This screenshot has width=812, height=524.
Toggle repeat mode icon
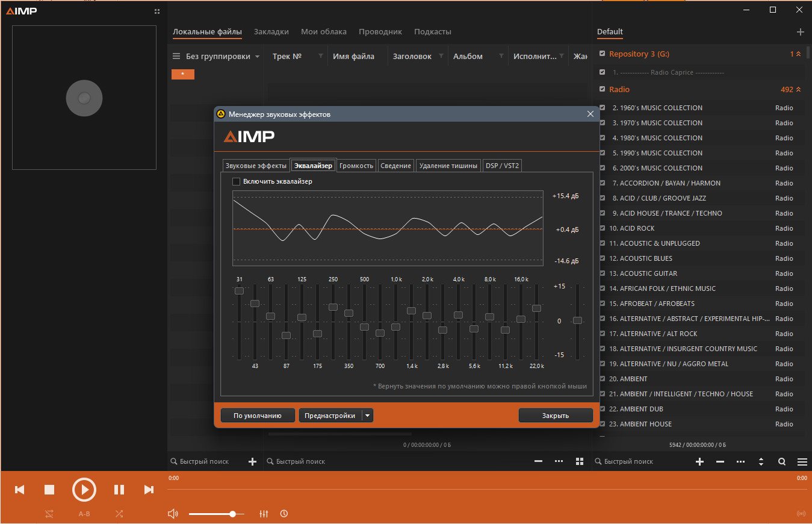point(49,514)
